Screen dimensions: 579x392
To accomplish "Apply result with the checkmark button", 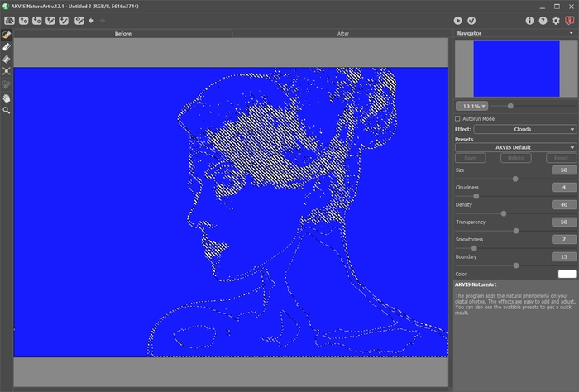I will click(471, 21).
